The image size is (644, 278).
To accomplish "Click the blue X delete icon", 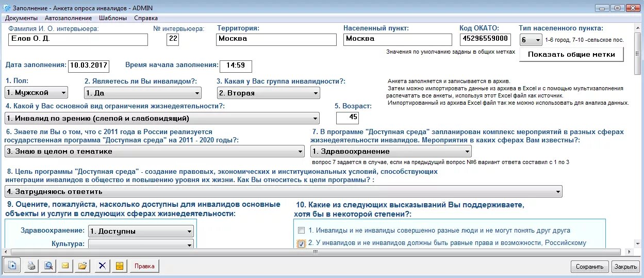I will pos(102,266).
